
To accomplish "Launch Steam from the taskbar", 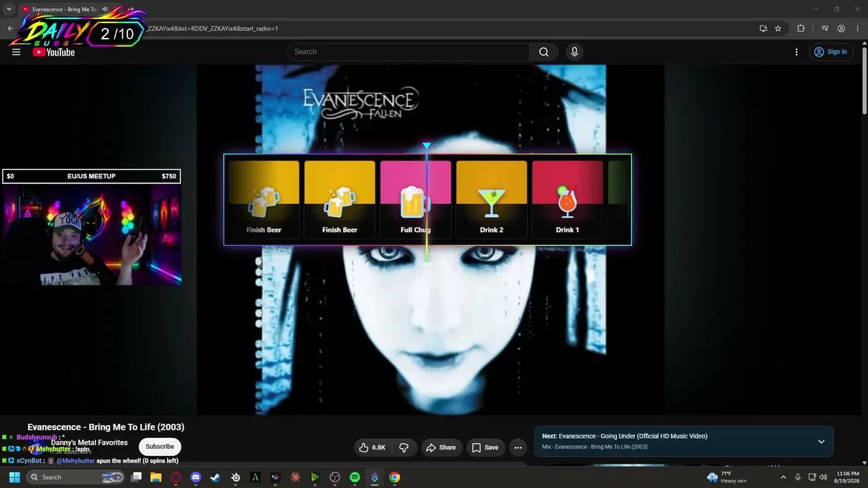I will (216, 477).
